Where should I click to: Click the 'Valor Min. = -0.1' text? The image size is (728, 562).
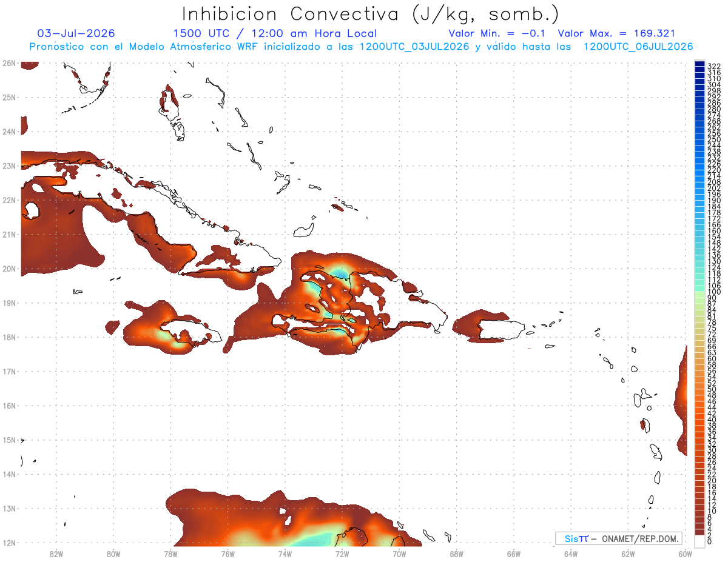coord(496,33)
